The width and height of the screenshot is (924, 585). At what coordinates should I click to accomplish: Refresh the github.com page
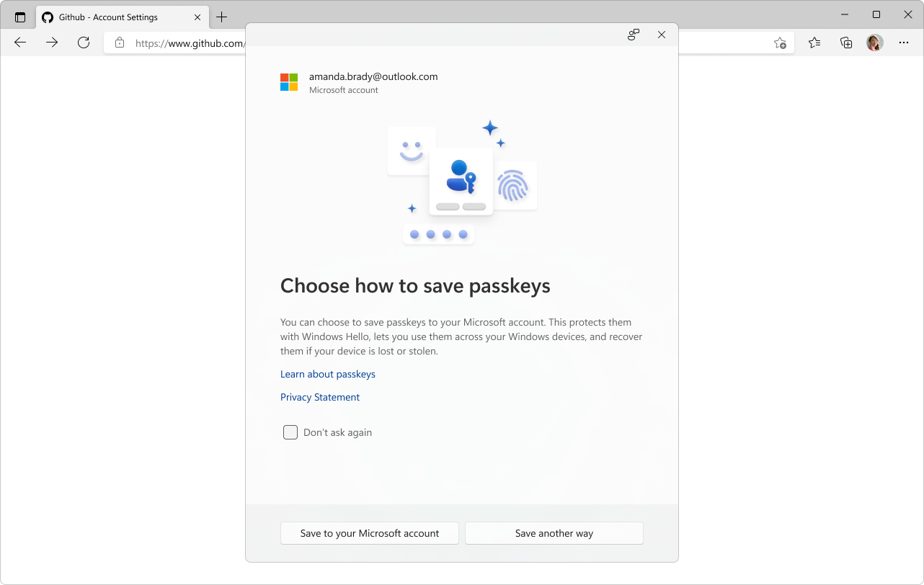pos(83,43)
